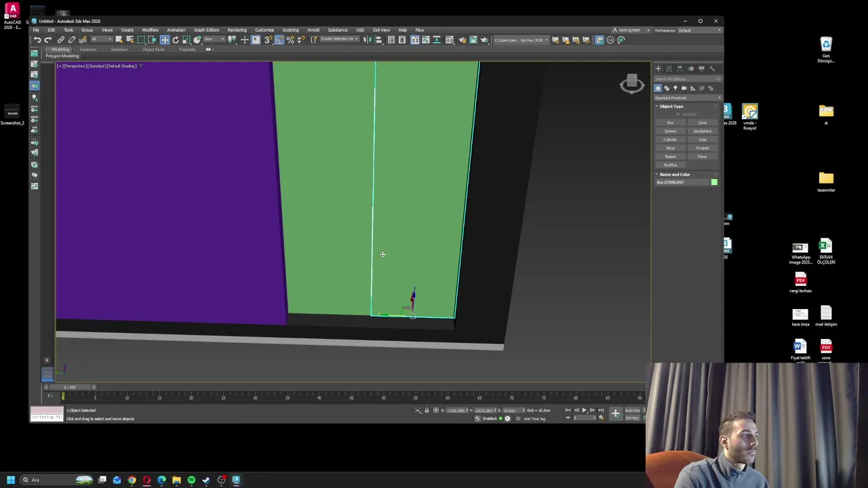
Task: Click the Pyramid primitive button
Action: tap(702, 148)
